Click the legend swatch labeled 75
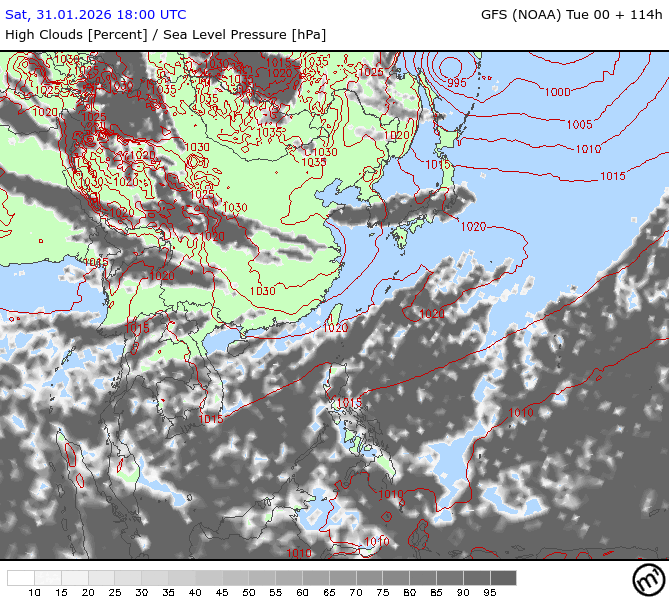This screenshot has width=669, height=600. [380, 578]
